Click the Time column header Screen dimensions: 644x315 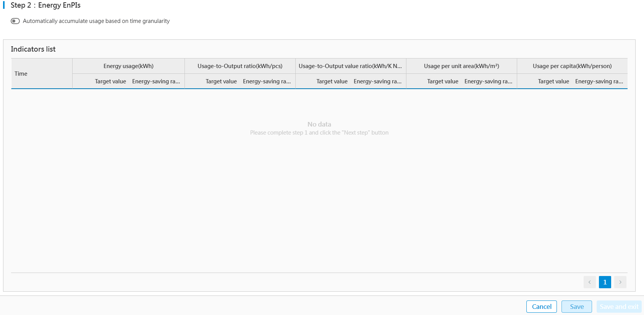[21, 74]
